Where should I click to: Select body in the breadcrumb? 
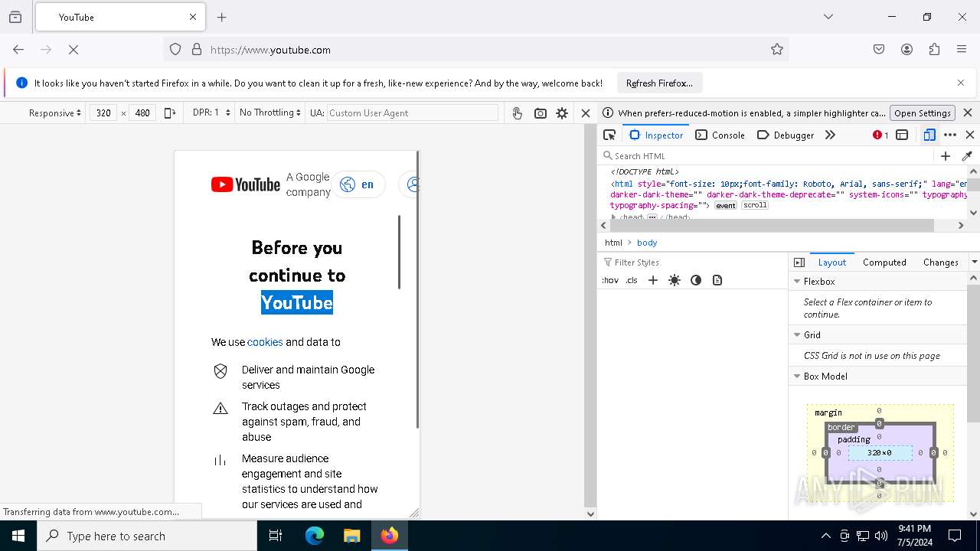(647, 243)
